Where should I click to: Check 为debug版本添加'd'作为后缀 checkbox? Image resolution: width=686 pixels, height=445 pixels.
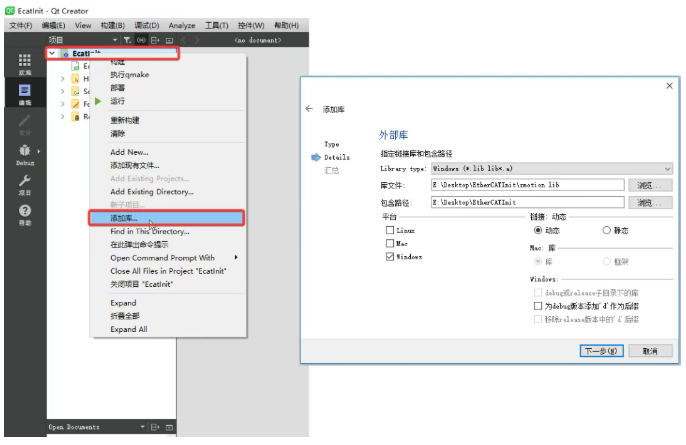(x=538, y=306)
